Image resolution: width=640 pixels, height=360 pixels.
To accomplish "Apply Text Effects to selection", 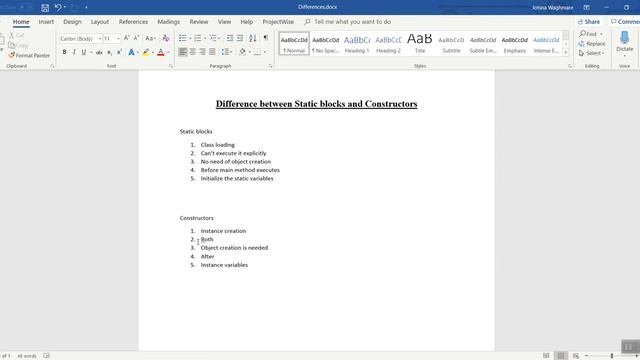I will (x=131, y=52).
